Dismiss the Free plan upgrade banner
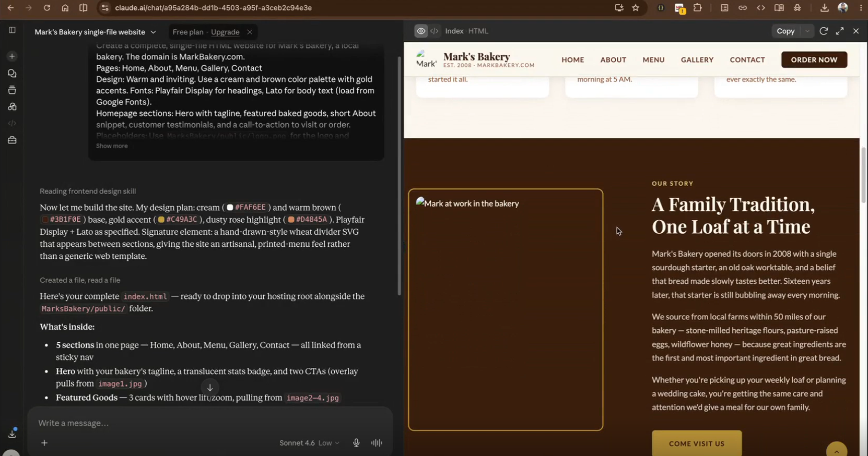Viewport: 868px width, 456px height. point(250,32)
